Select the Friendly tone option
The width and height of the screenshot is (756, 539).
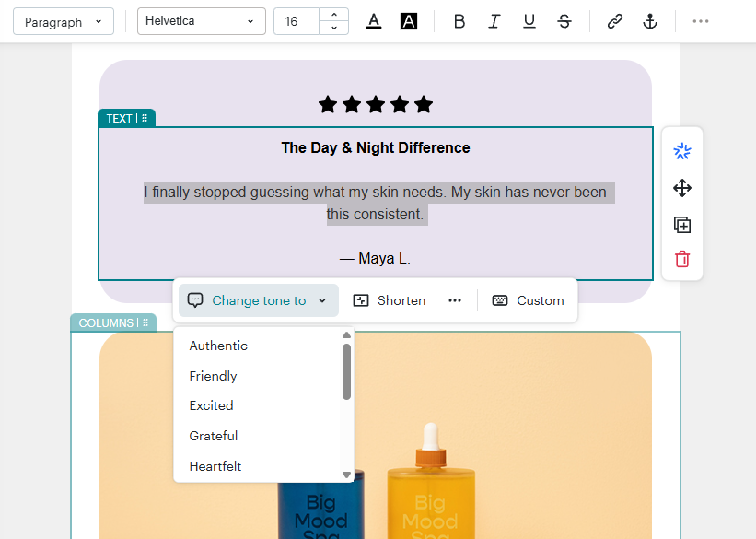coord(213,376)
